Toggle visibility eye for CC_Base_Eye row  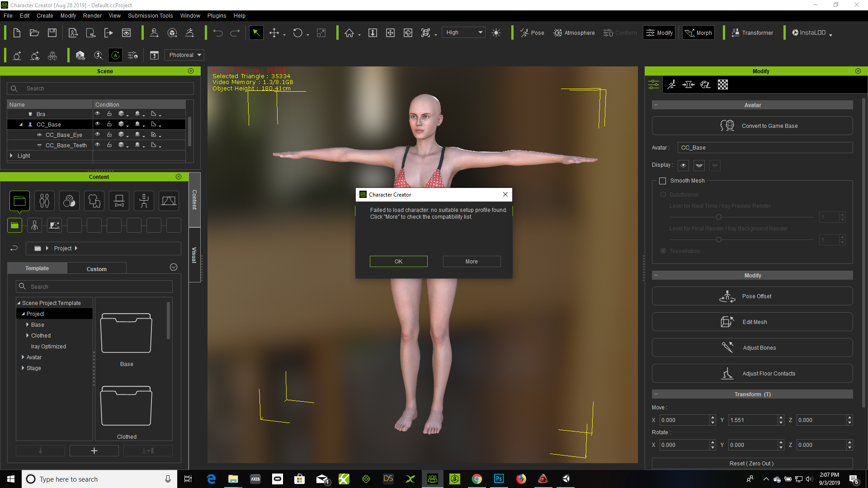pyautogui.click(x=97, y=134)
